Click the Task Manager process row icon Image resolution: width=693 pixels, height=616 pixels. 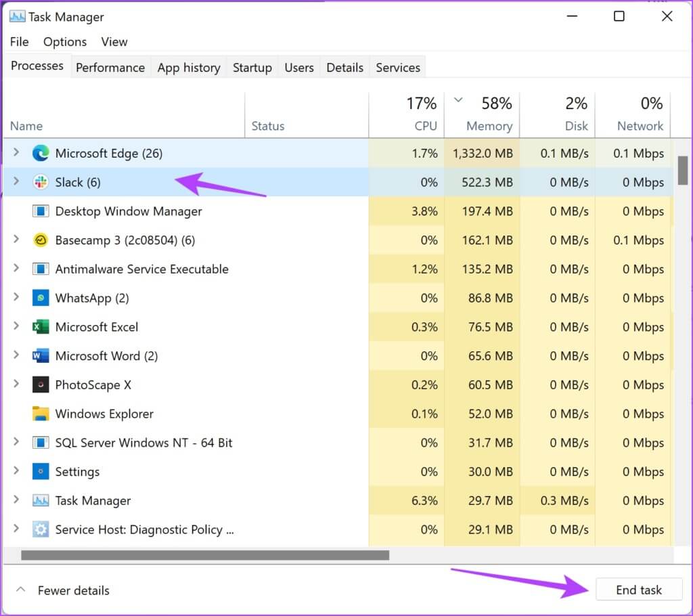(x=41, y=500)
